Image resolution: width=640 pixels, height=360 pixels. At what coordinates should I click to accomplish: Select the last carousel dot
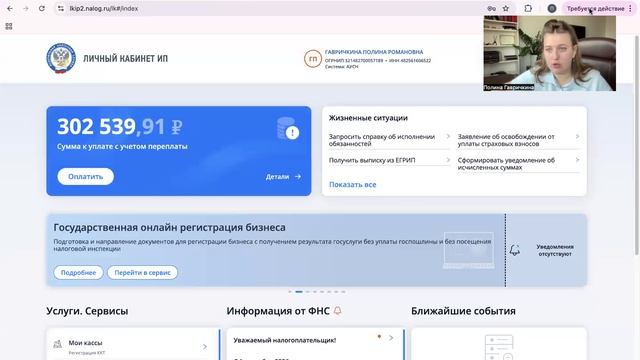pyautogui.click(x=343, y=292)
